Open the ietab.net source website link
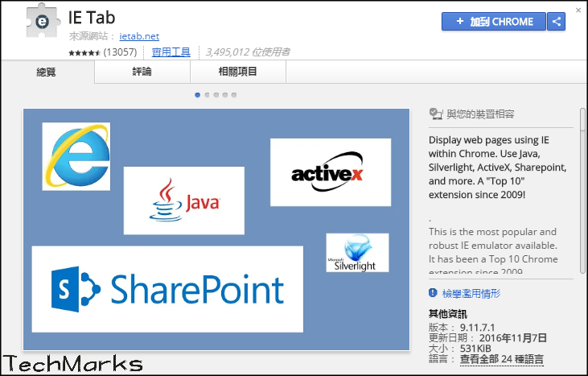The image size is (588, 376). pyautogui.click(x=139, y=36)
